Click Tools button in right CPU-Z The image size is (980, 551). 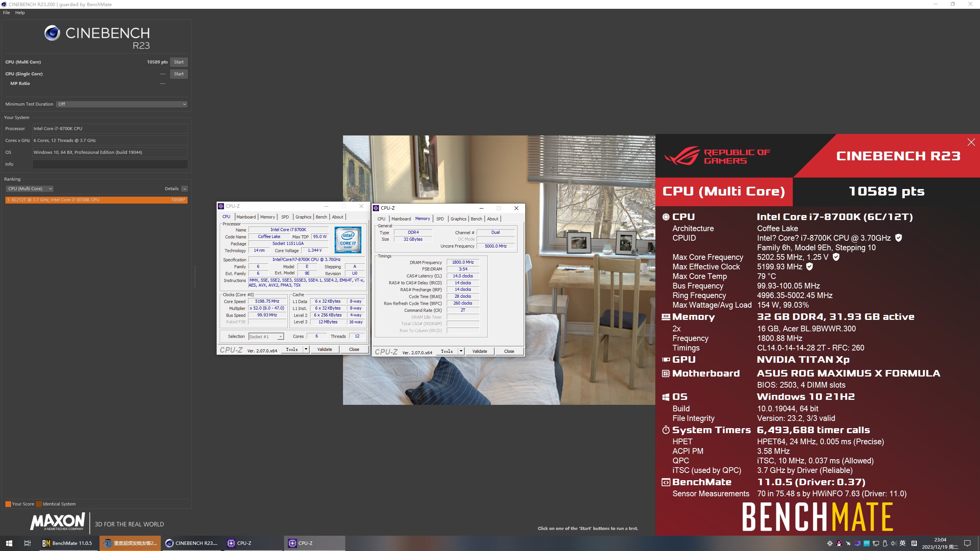tap(447, 351)
